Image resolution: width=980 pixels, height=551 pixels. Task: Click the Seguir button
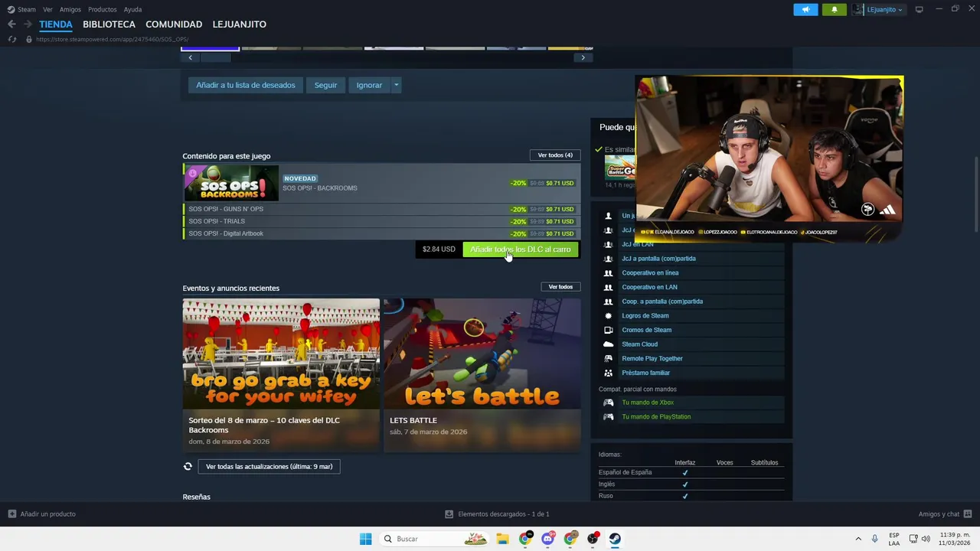point(325,85)
